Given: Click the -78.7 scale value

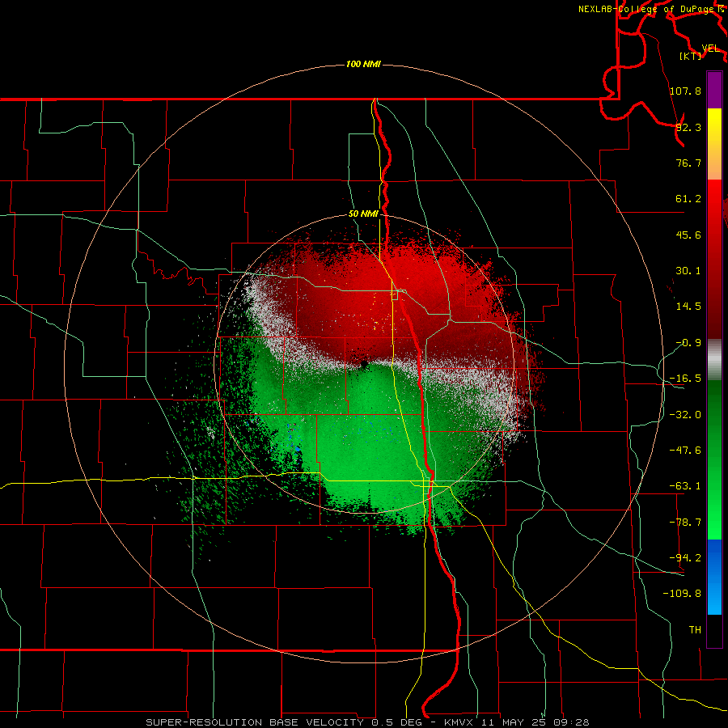Looking at the screenshot, I should (x=685, y=523).
